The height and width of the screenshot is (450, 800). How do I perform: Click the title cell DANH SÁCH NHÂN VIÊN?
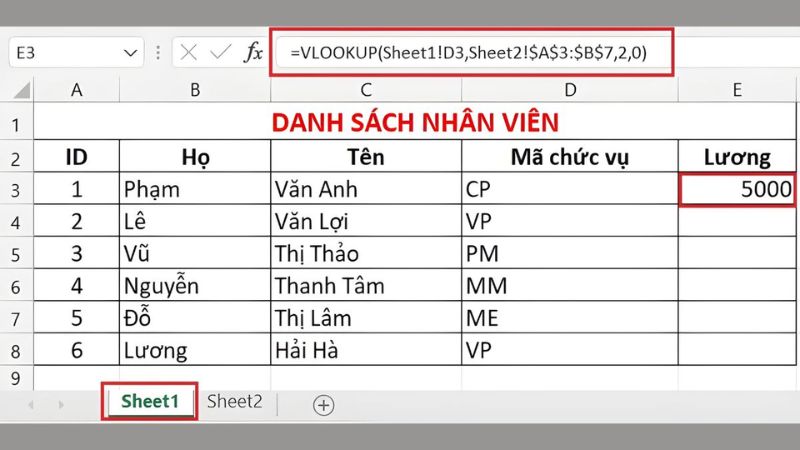pos(415,121)
